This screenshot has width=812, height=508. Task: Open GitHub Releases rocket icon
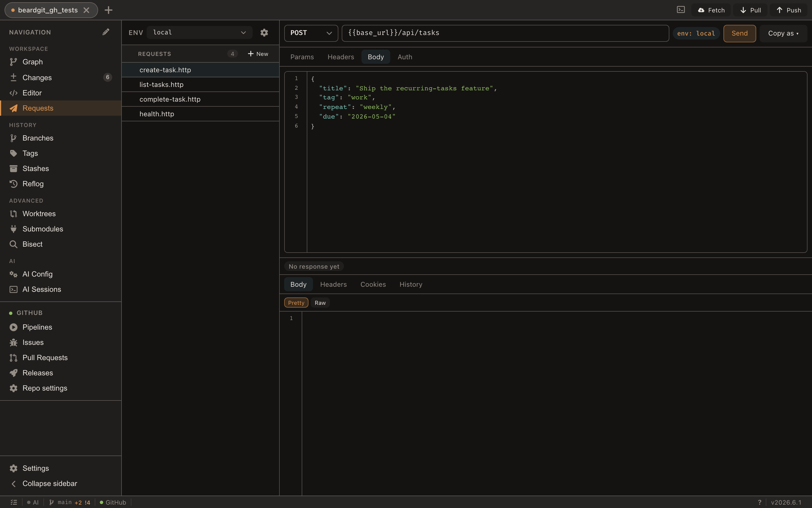14,373
